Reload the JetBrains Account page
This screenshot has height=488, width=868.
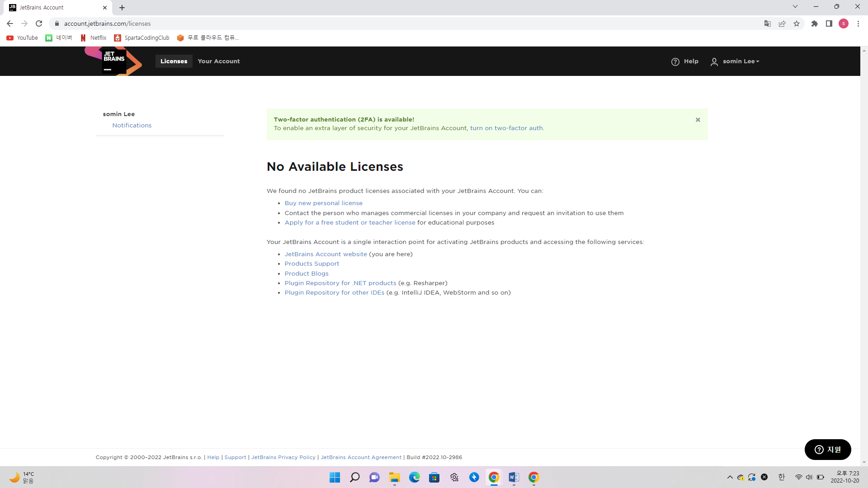pos(39,23)
